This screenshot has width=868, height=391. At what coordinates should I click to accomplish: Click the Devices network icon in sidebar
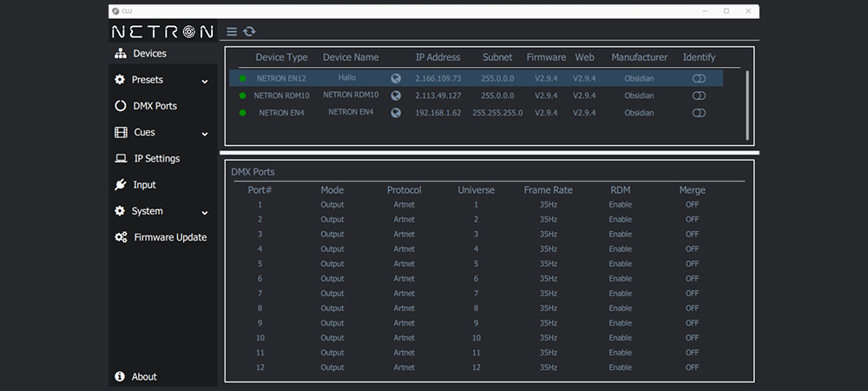pos(120,54)
